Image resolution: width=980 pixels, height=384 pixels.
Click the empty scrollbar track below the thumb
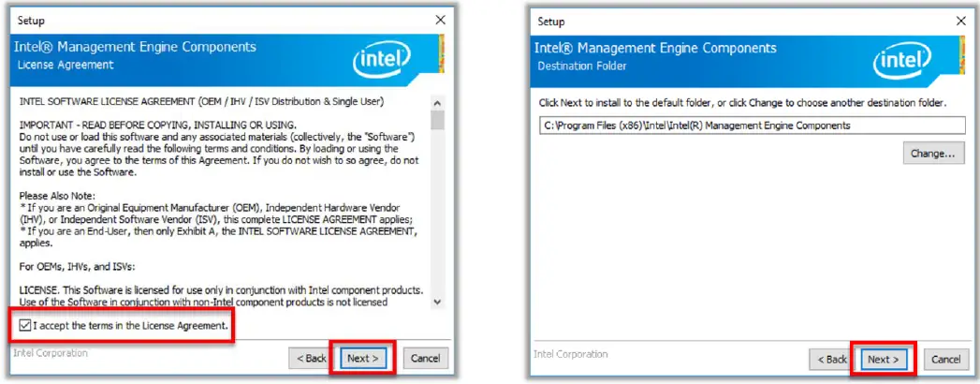coord(437,215)
